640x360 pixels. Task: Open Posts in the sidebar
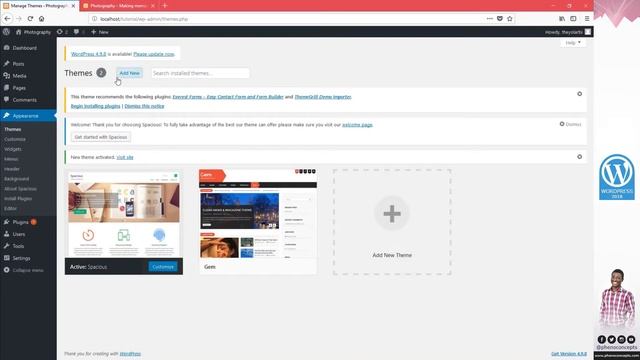pyautogui.click(x=18, y=64)
